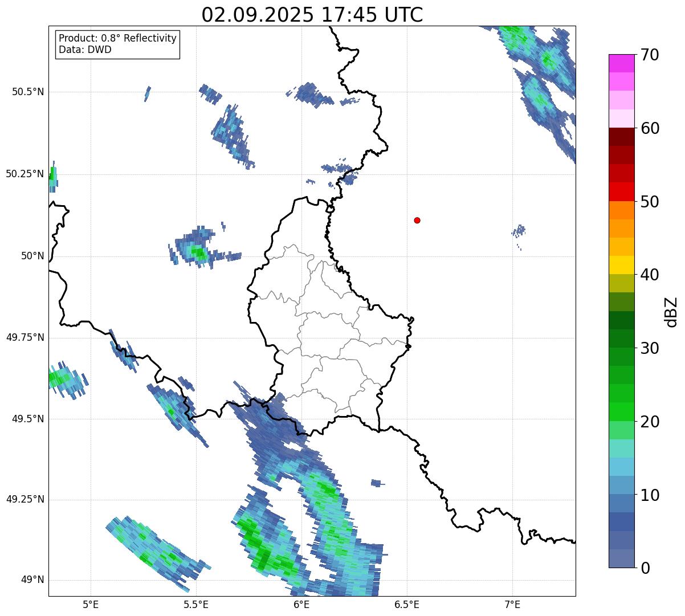Pick the topmost magenta colorbar segment
The image size is (685, 616).
pos(621,63)
